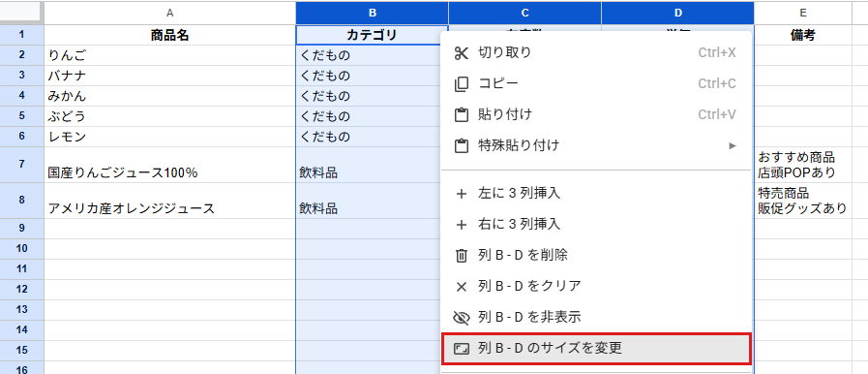The image size is (868, 374).
Task: Choose 列 B - D をクリア
Action: point(596,287)
